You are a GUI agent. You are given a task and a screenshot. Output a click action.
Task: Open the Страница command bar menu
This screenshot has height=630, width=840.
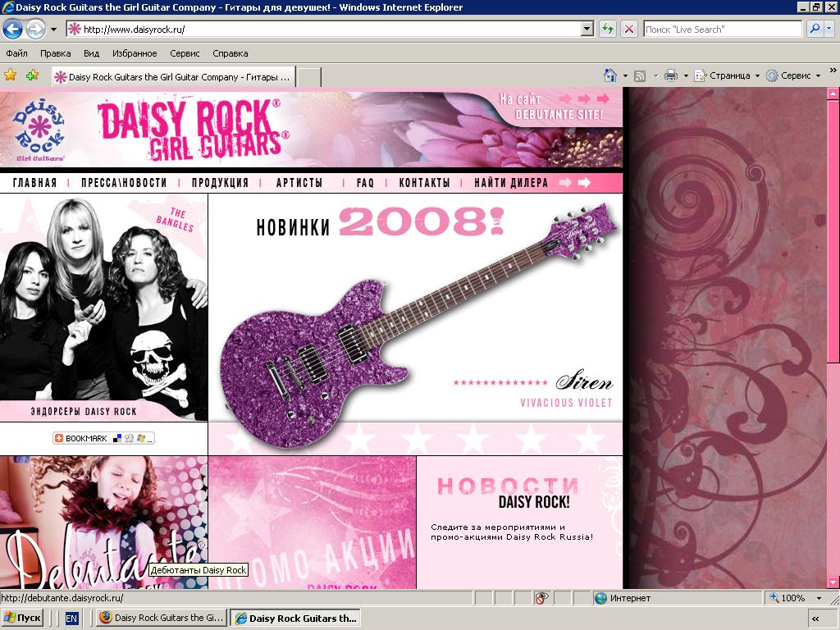click(727, 75)
